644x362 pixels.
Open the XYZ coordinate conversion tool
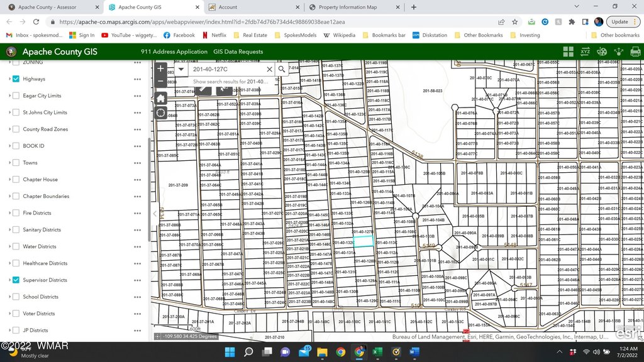[585, 52]
